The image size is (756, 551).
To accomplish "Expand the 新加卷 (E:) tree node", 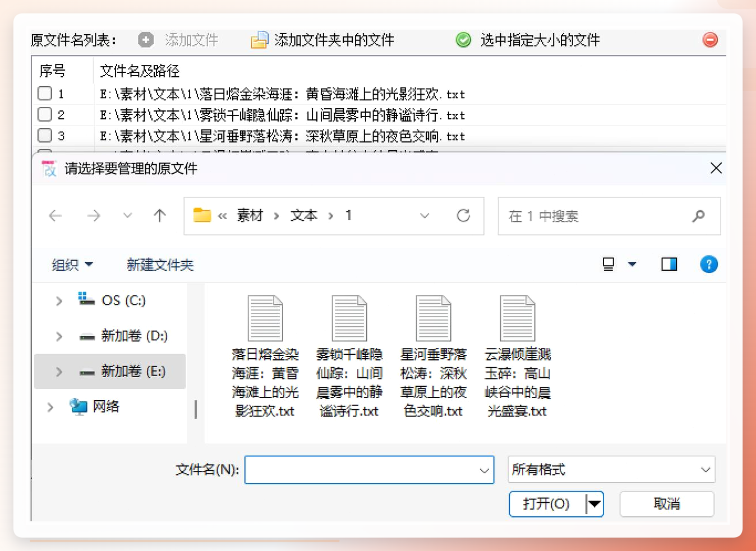I will 59,372.
